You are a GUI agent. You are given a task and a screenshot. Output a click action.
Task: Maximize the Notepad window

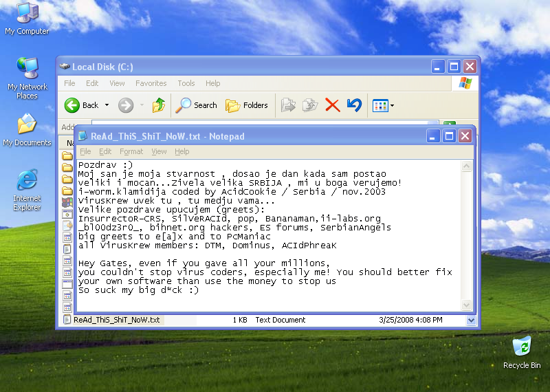pyautogui.click(x=449, y=136)
